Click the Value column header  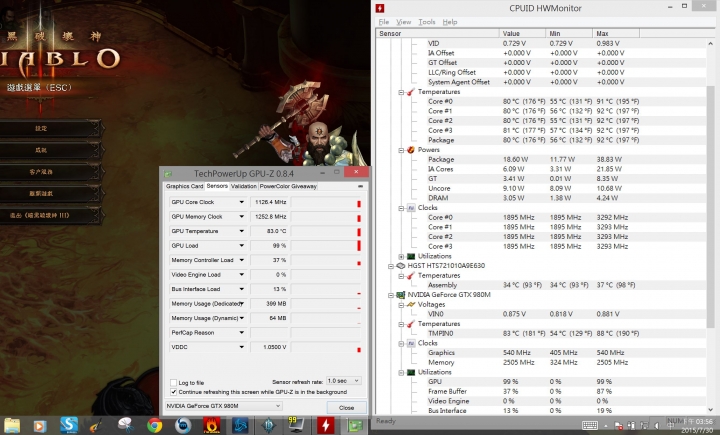523,34
